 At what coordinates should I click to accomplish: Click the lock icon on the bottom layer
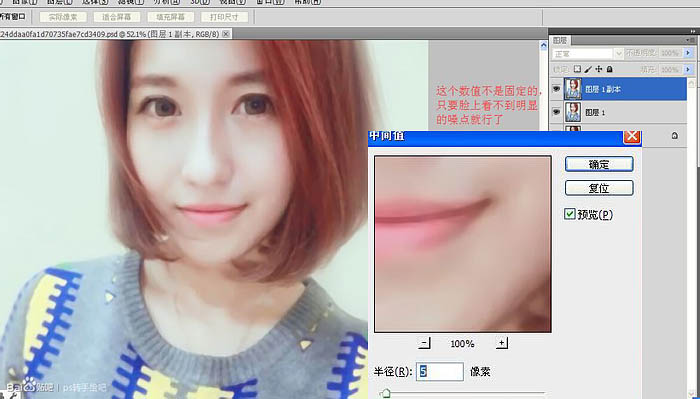point(675,135)
